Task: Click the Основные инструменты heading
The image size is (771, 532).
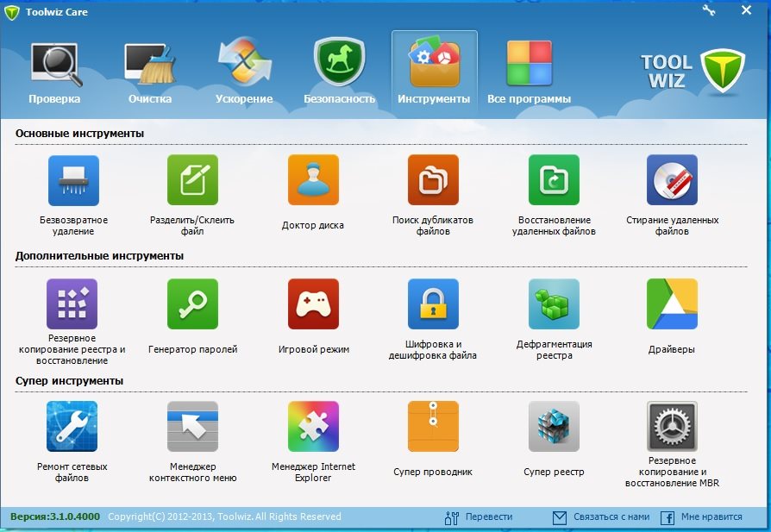Action: (x=79, y=134)
